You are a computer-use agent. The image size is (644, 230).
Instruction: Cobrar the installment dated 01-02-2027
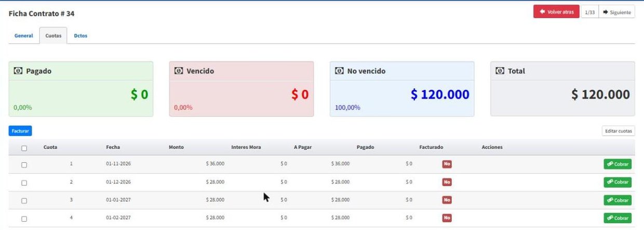click(618, 218)
